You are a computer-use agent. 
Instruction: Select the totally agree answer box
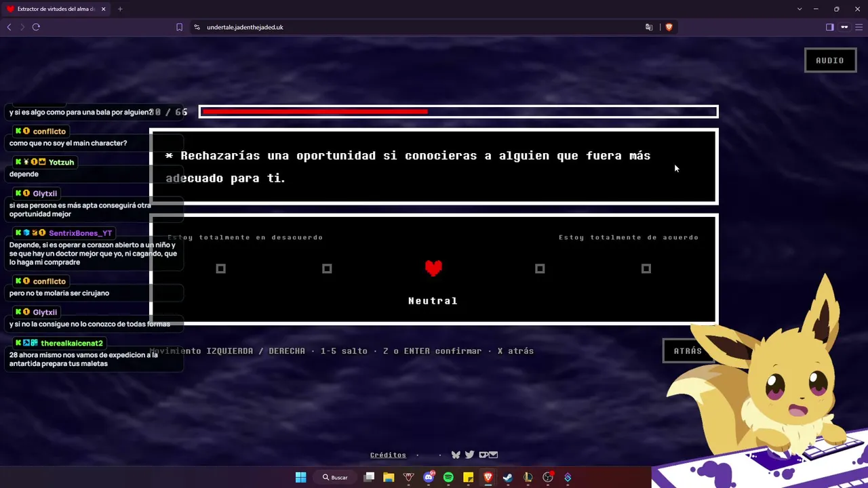click(646, 268)
